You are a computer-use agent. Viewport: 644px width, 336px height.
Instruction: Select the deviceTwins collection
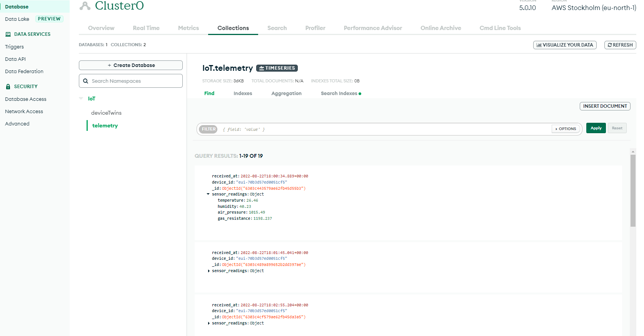pos(106,113)
